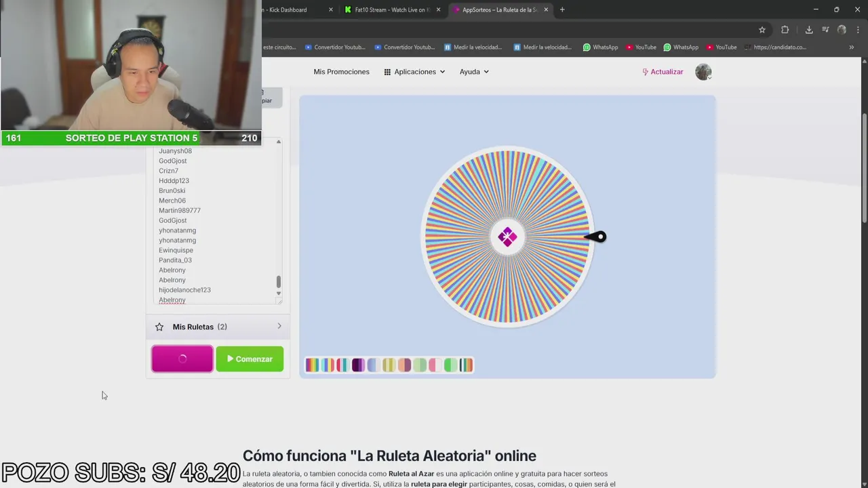Open a new browser tab with plus icon
Viewport: 868px width, 488px height.
pyautogui.click(x=562, y=9)
